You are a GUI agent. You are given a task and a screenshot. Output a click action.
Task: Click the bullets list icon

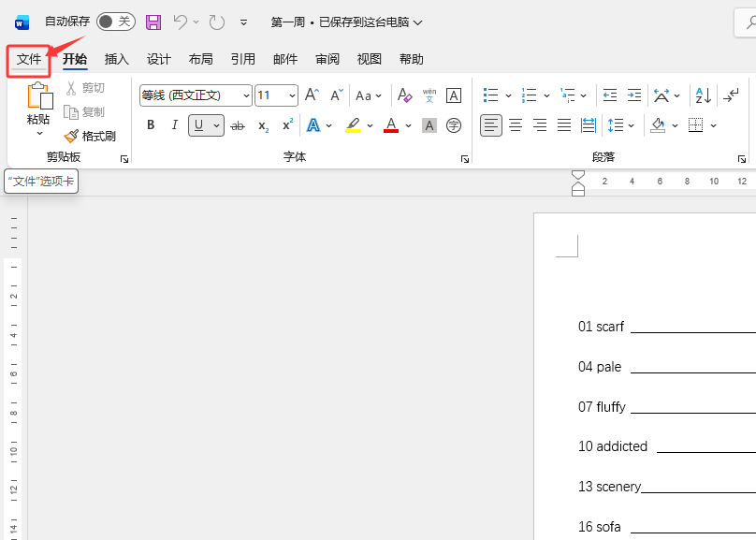(490, 95)
